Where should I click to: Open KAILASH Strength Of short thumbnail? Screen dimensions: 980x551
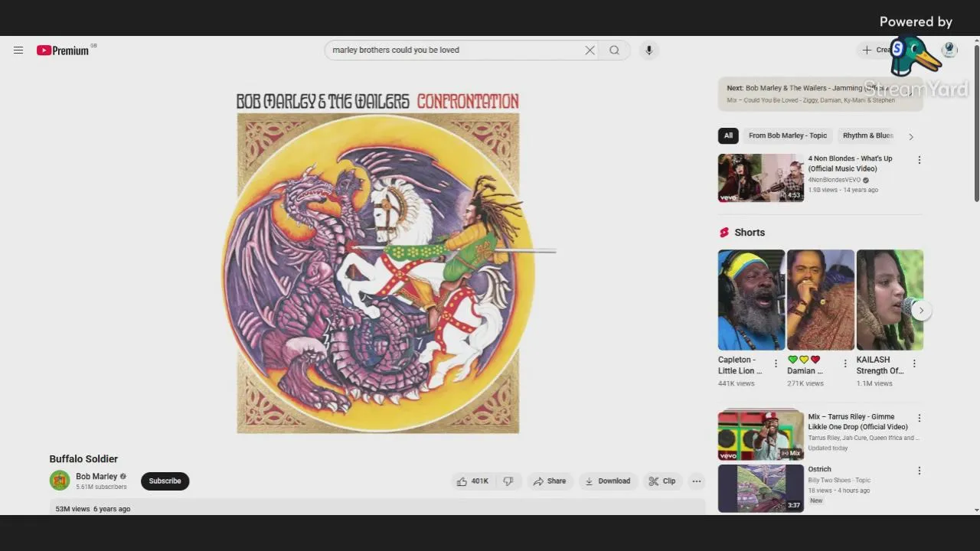coord(890,300)
